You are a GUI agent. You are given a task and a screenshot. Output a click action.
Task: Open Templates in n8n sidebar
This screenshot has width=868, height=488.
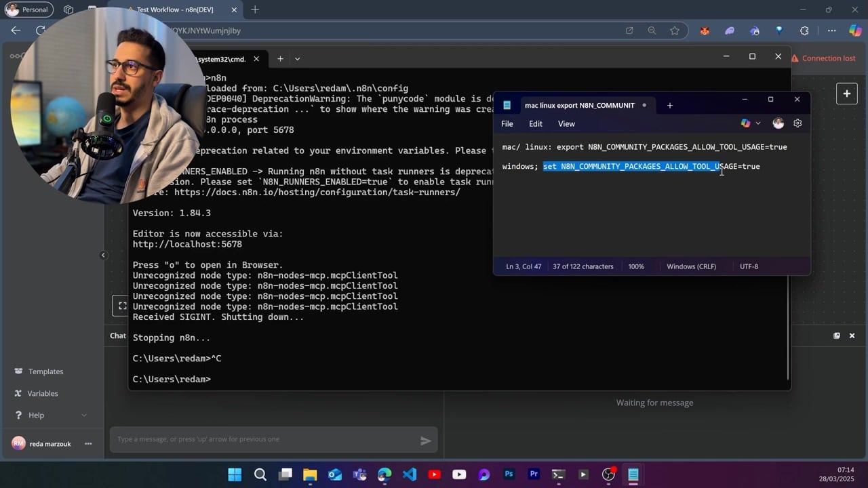[x=45, y=371]
